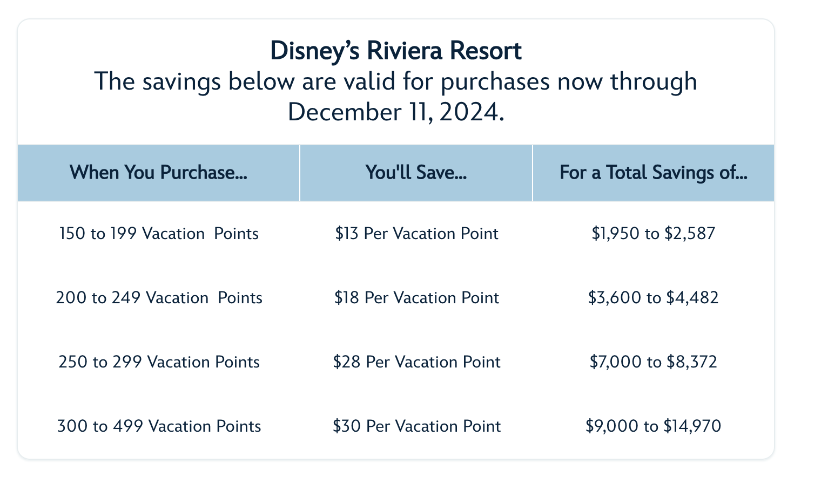Image resolution: width=821 pixels, height=504 pixels.
Task: Click the 300 to 499 Vacation Points cell
Action: 159,426
